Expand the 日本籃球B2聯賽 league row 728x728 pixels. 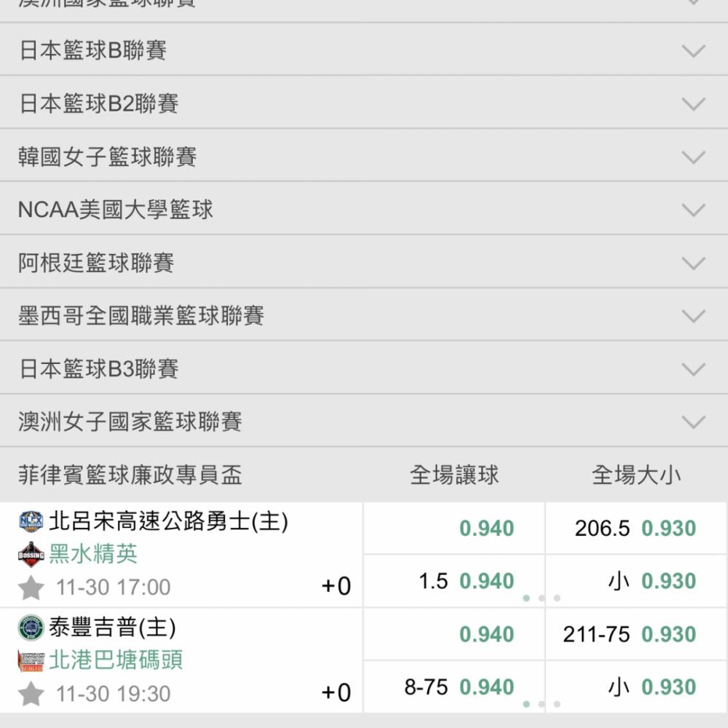(364, 103)
